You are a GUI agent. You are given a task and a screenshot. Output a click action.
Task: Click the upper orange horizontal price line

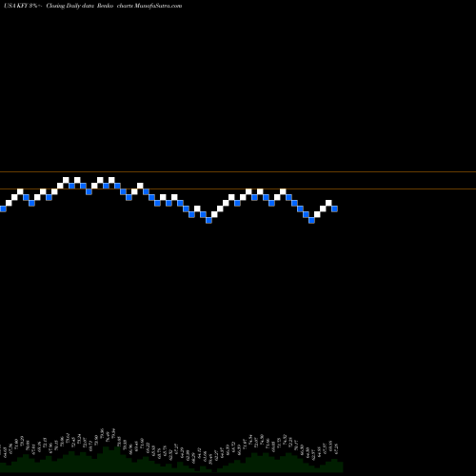[x=238, y=172]
